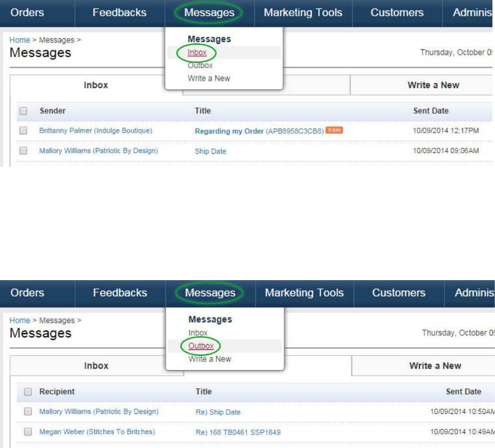The height and width of the screenshot is (448, 495).
Task: Open the "Regarding my Order" message
Action: click(229, 131)
